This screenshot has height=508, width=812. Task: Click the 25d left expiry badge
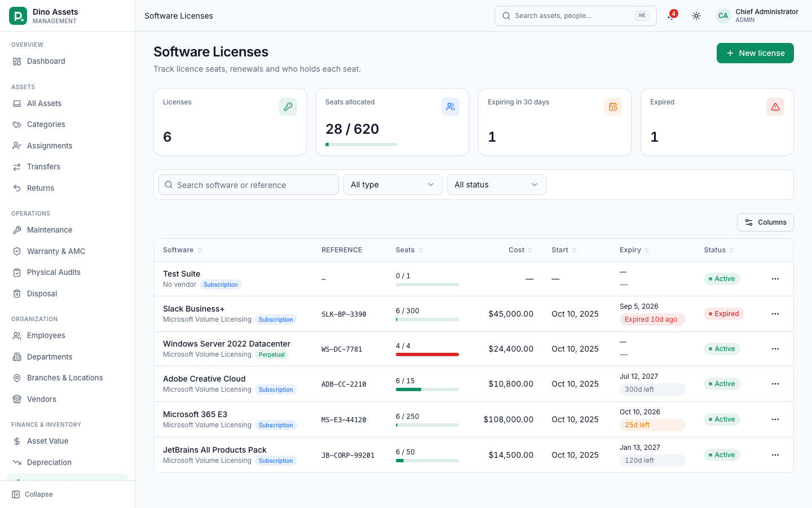point(652,425)
